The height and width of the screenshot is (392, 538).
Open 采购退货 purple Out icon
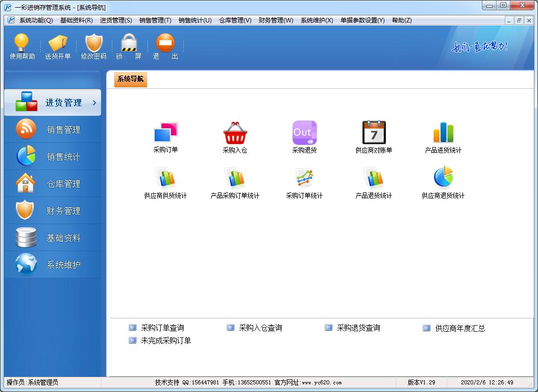pos(304,137)
